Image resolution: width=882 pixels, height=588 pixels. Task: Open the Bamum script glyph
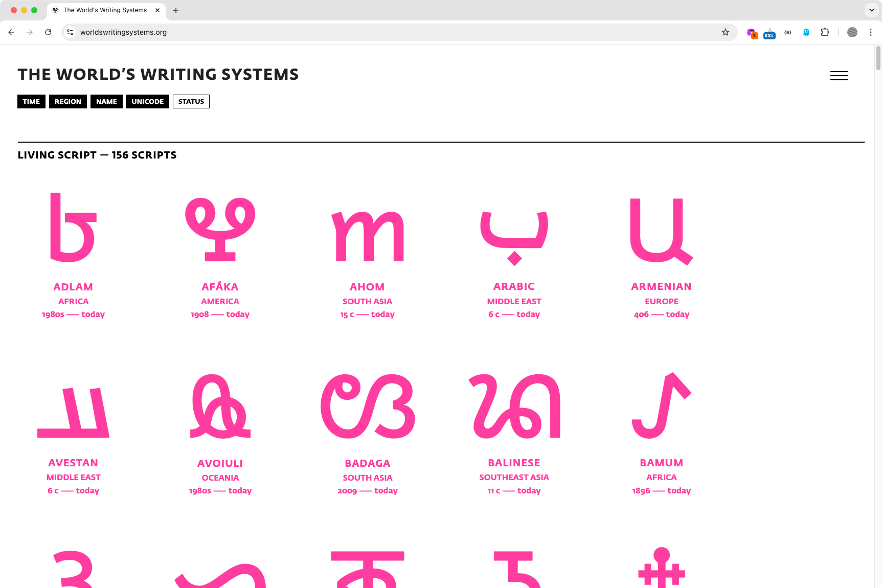[661, 405]
